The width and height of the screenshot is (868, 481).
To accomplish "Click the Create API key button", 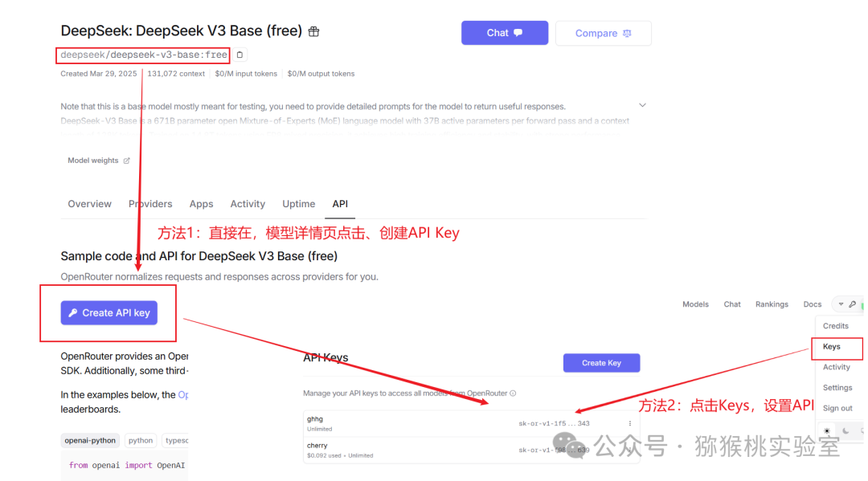I will (x=109, y=313).
